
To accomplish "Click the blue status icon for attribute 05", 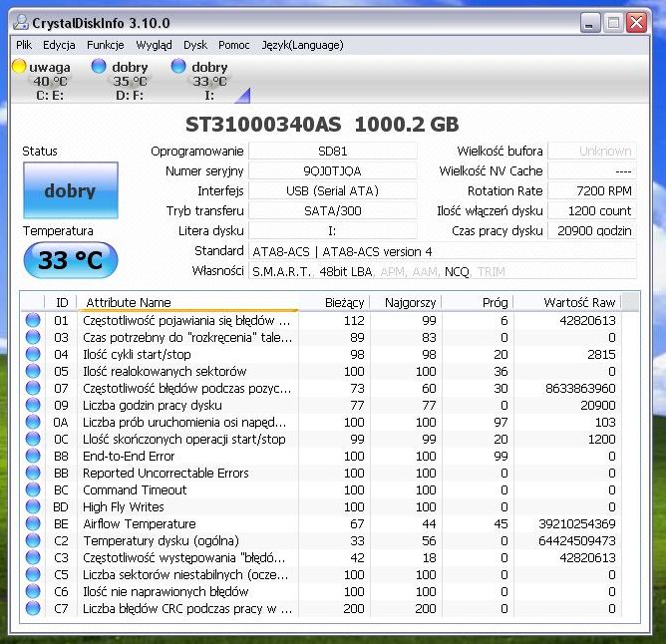I will (33, 371).
